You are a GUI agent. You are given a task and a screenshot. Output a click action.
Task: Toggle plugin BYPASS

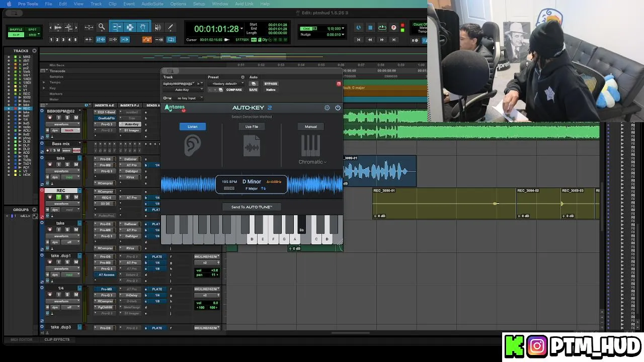click(x=271, y=83)
